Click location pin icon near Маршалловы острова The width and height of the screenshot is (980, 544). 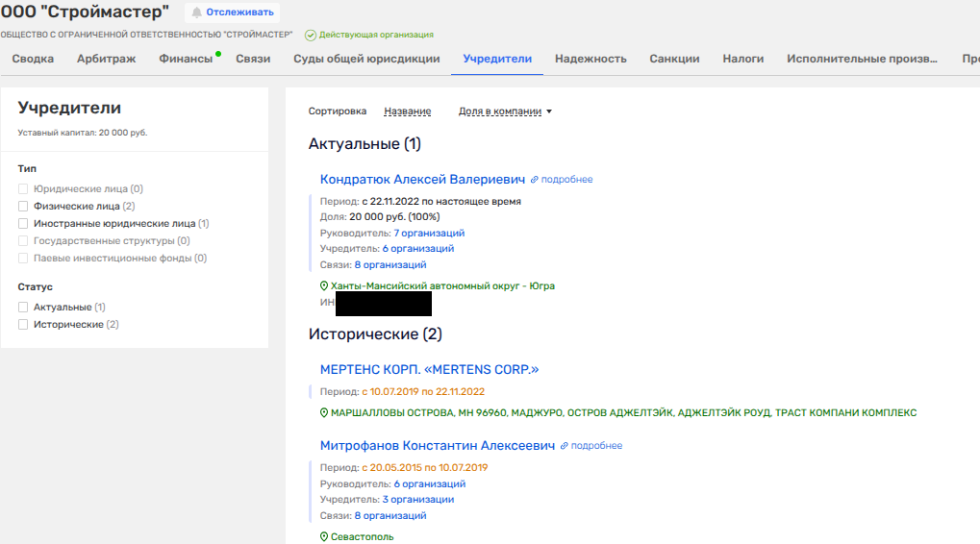coord(324,413)
